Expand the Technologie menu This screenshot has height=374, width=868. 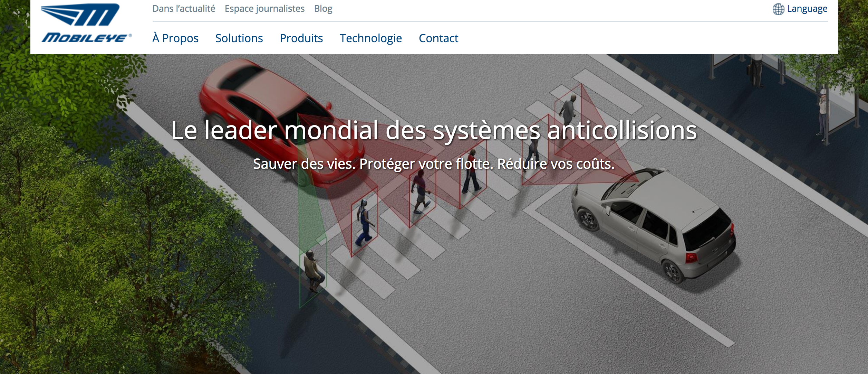coord(370,38)
